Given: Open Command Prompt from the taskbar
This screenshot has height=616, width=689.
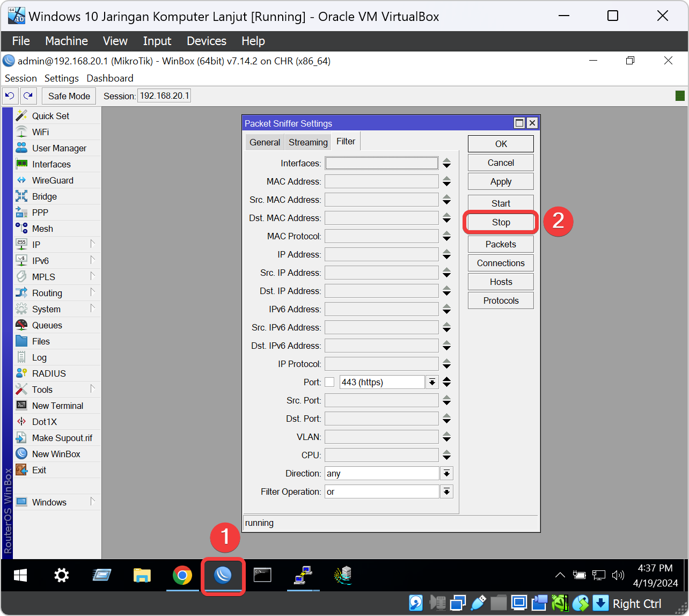Looking at the screenshot, I should click(262, 576).
